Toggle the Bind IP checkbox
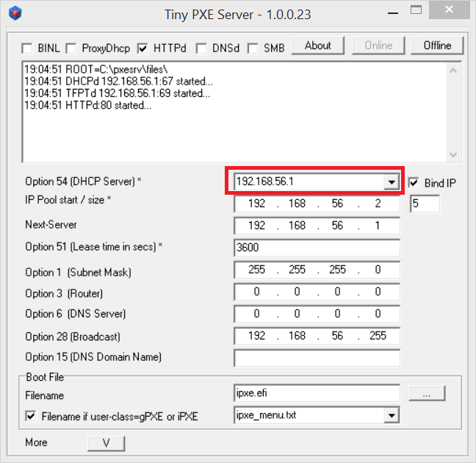This screenshot has height=463, width=476. pyautogui.click(x=414, y=183)
